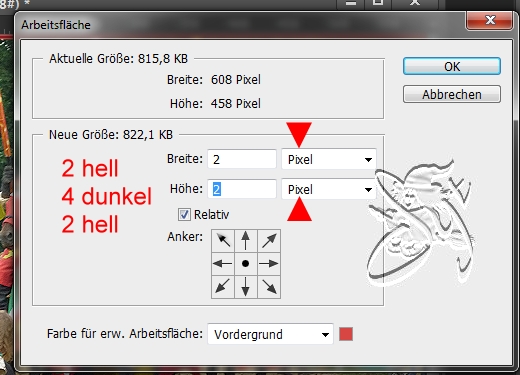Click the "Anker:" label
Screen dimensions: 520x375
[x=185, y=237]
